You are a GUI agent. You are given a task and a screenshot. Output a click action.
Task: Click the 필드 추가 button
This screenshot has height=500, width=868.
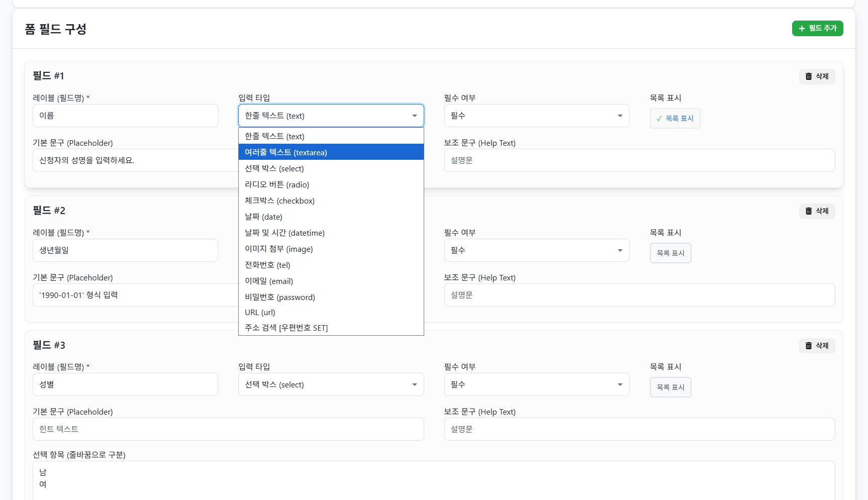[817, 28]
